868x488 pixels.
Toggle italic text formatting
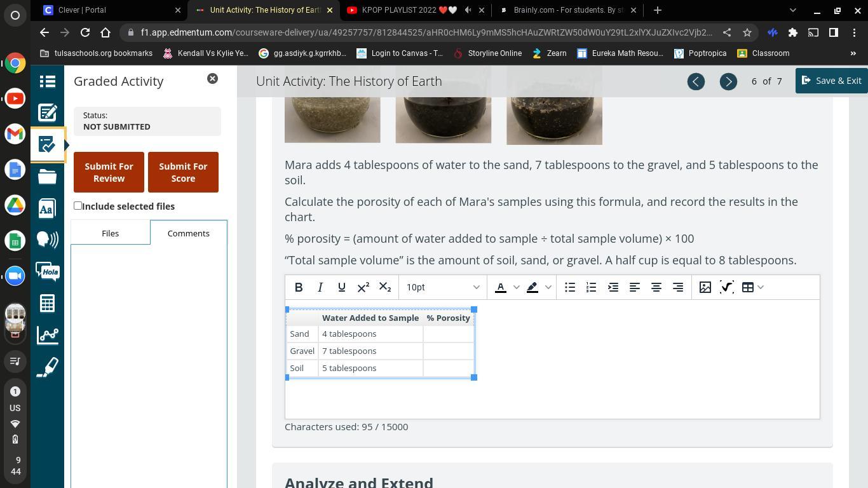320,287
